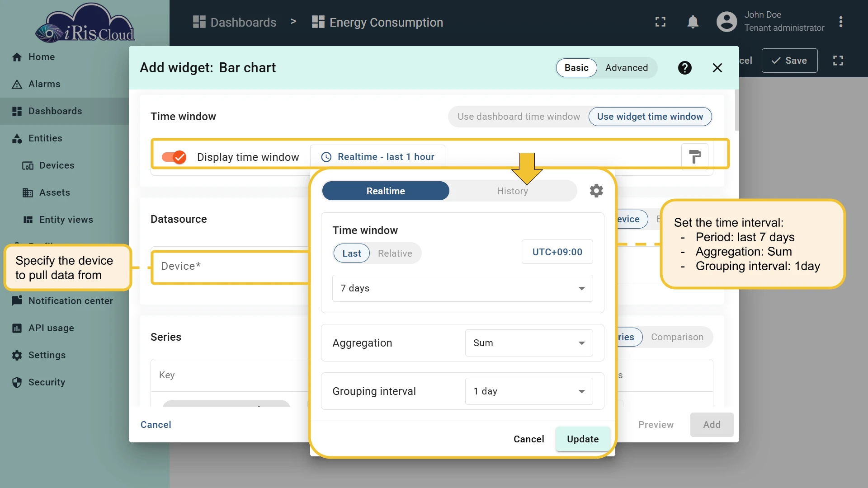Screen dimensions: 868x488
Task: Open API usage in sidebar
Action: [43, 328]
